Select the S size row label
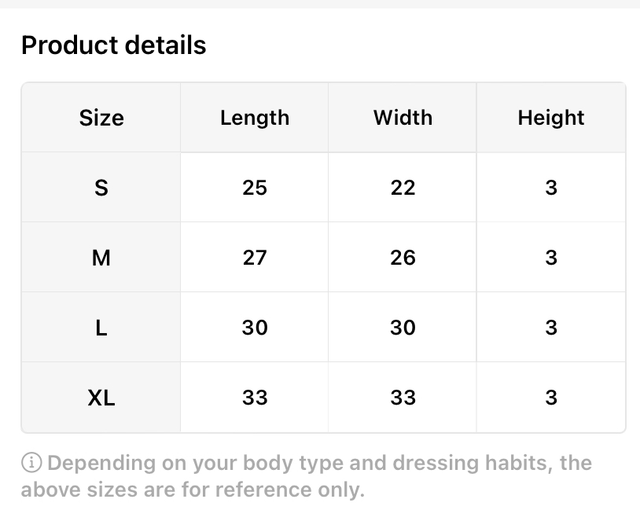The width and height of the screenshot is (640, 520). point(101,188)
